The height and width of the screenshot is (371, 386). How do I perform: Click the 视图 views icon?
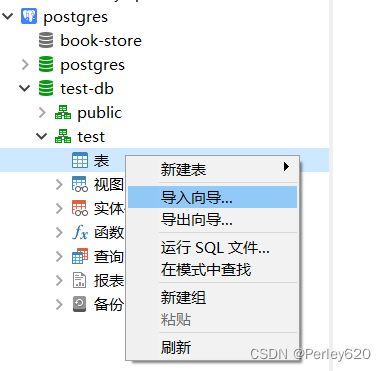pyautogui.click(x=80, y=184)
